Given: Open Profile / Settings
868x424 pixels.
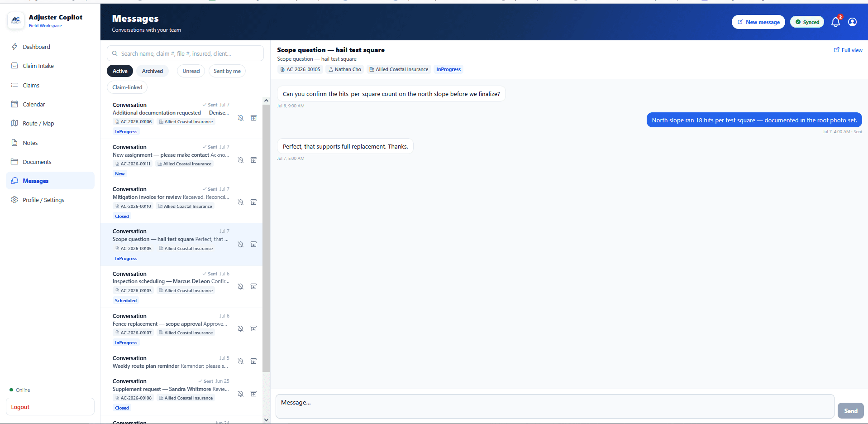Looking at the screenshot, I should [50, 200].
